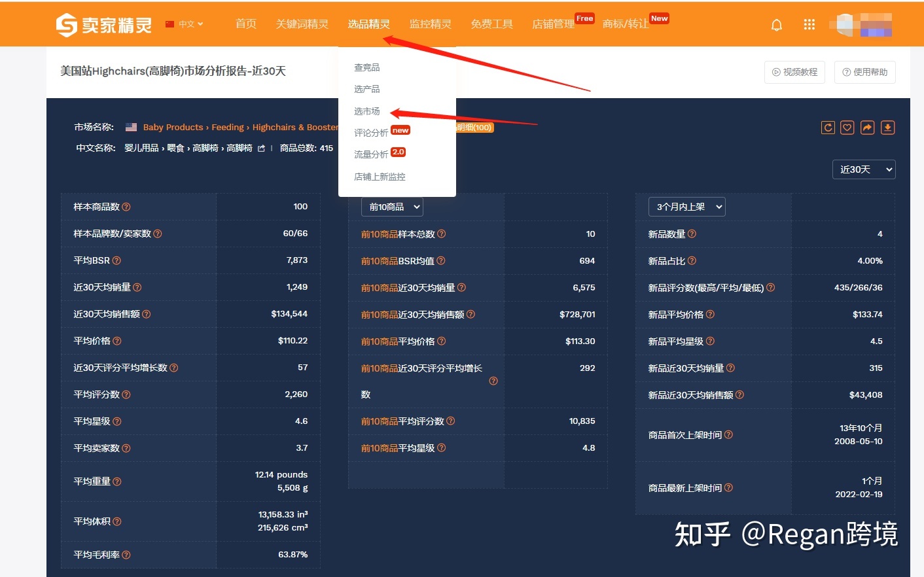Open the 选品精灵 nav menu
This screenshot has height=577, width=924.
click(x=369, y=24)
